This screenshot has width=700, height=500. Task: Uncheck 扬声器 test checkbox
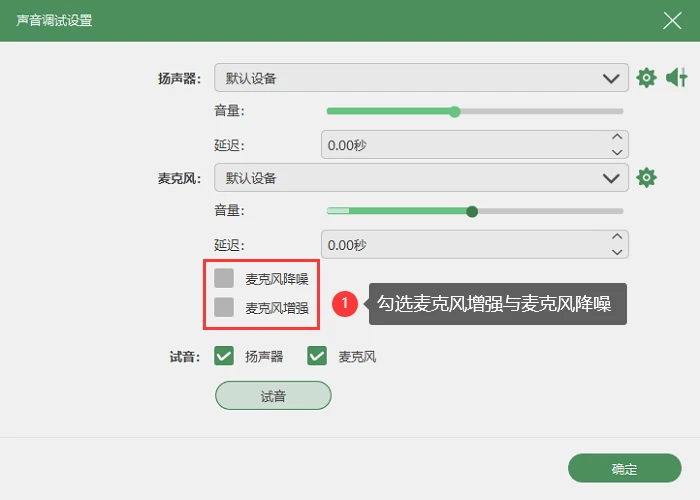tap(224, 356)
